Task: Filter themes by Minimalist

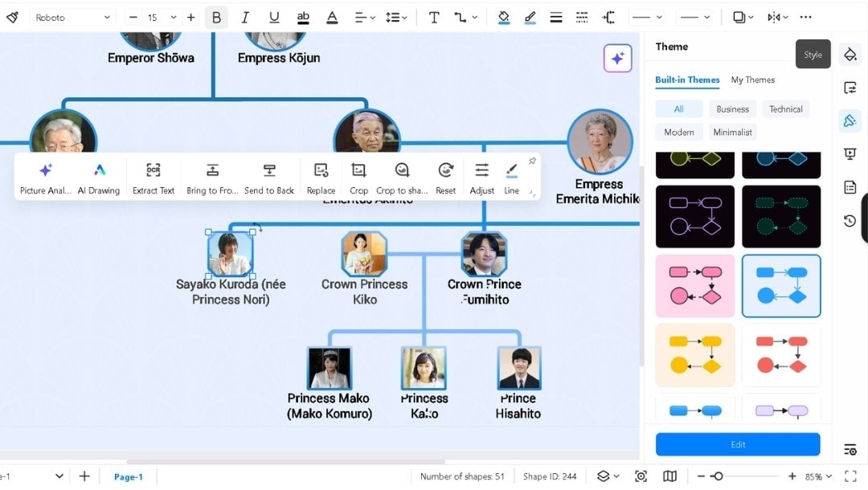Action: 732,132
